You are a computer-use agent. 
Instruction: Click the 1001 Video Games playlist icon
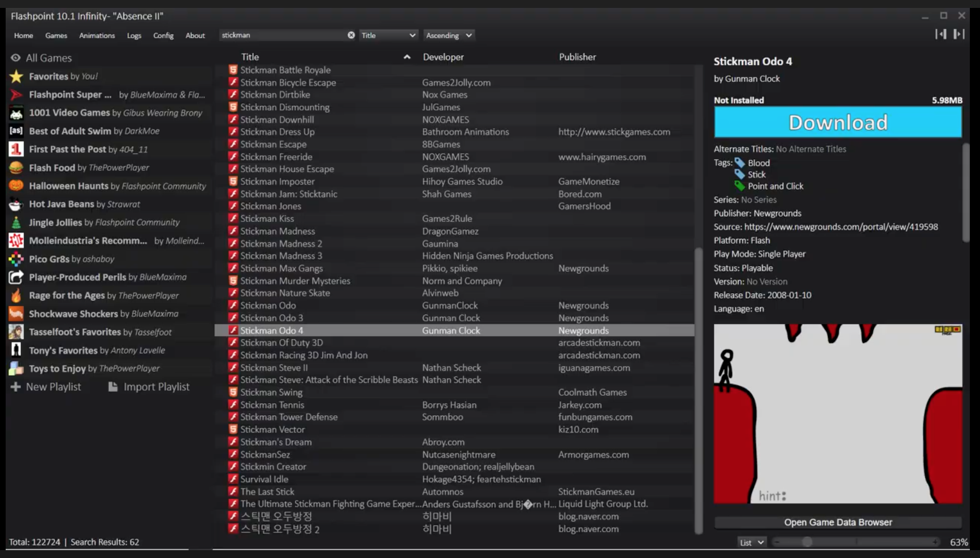(16, 113)
